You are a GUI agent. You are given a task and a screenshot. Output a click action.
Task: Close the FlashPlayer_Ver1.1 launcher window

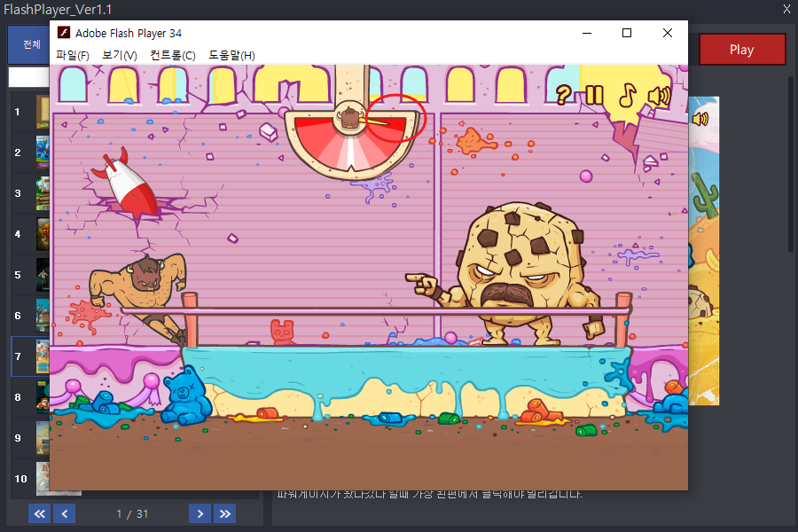[786, 9]
